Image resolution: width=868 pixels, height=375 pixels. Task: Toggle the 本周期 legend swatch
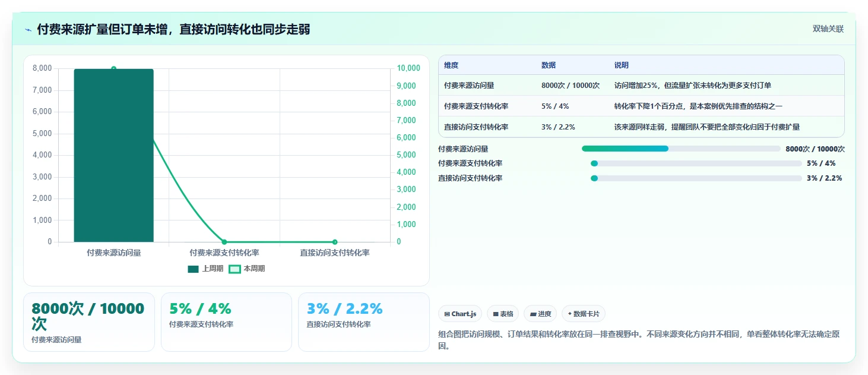(235, 269)
